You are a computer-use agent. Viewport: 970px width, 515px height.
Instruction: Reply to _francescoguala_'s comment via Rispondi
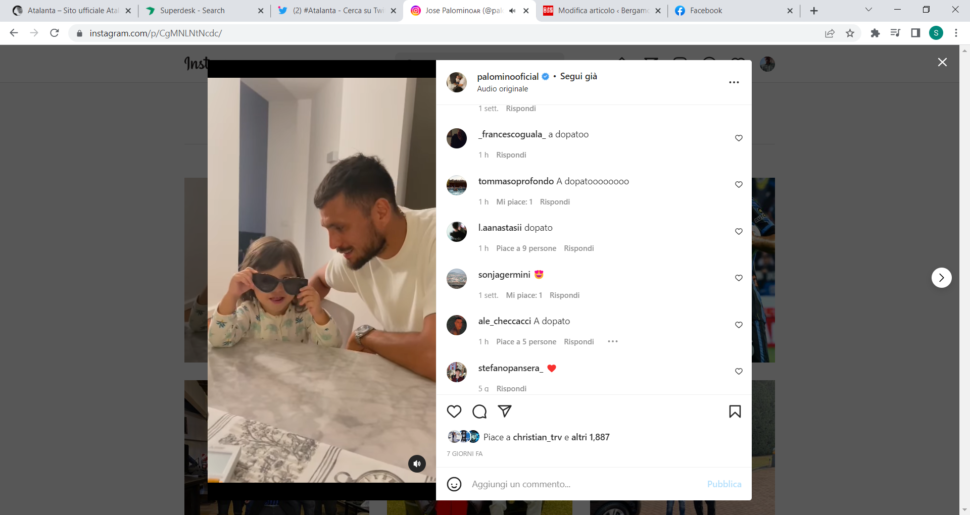click(x=511, y=155)
